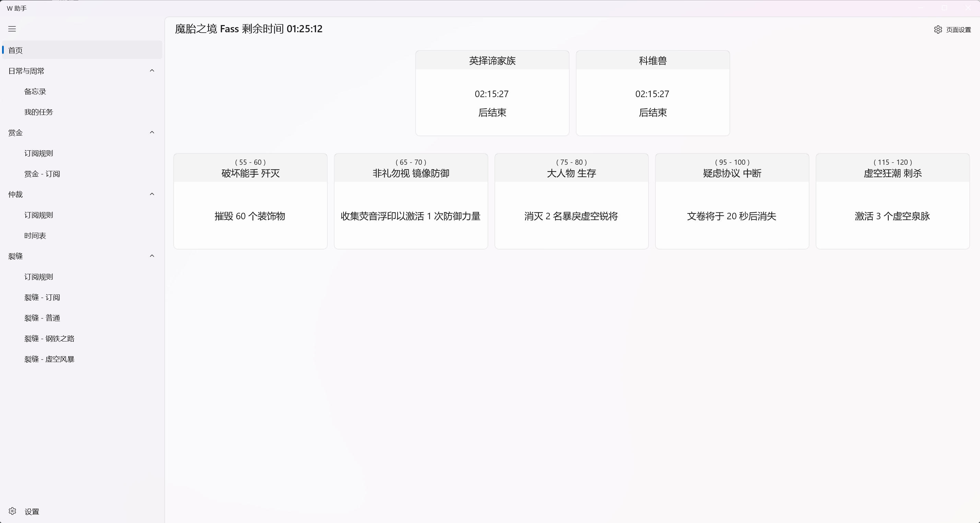Viewport: 980px width, 523px height.
Task: Click the gear icon next to 页面设置
Action: 937,29
